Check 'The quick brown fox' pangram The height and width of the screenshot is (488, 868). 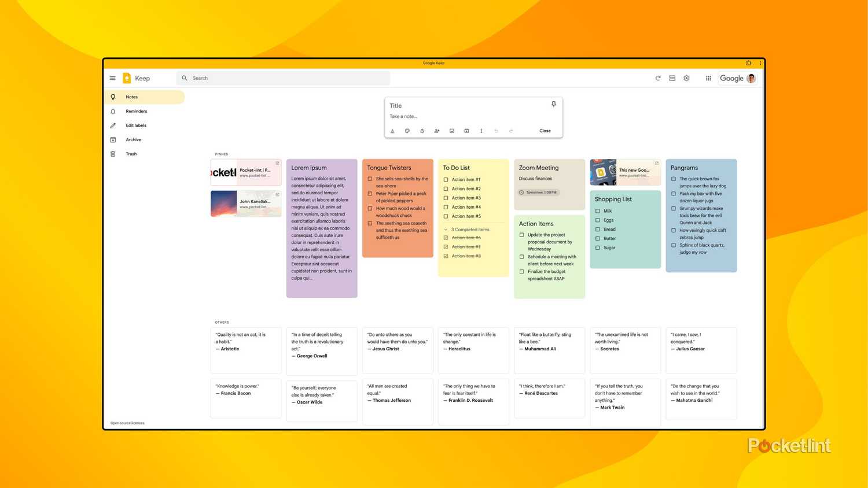pyautogui.click(x=674, y=179)
